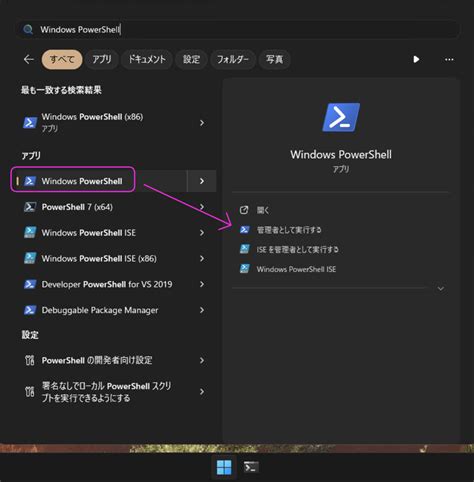Image resolution: width=474 pixels, height=482 pixels.
Task: Expand the highlighted Windows PowerShell chevron
Action: (202, 181)
